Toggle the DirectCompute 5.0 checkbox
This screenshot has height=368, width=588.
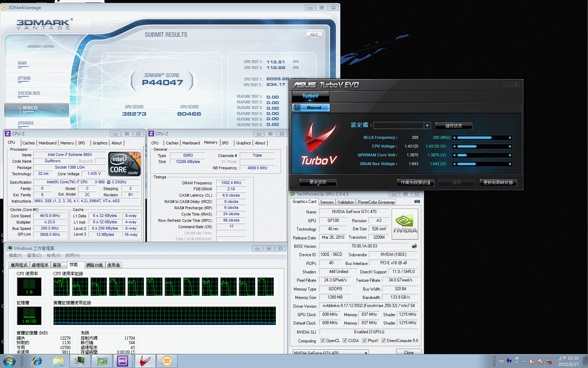pyautogui.click(x=384, y=341)
